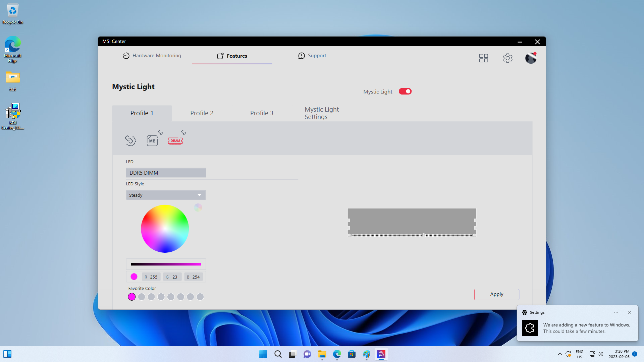The height and width of the screenshot is (362, 644).
Task: Edit the R value 255 field
Action: 151,277
